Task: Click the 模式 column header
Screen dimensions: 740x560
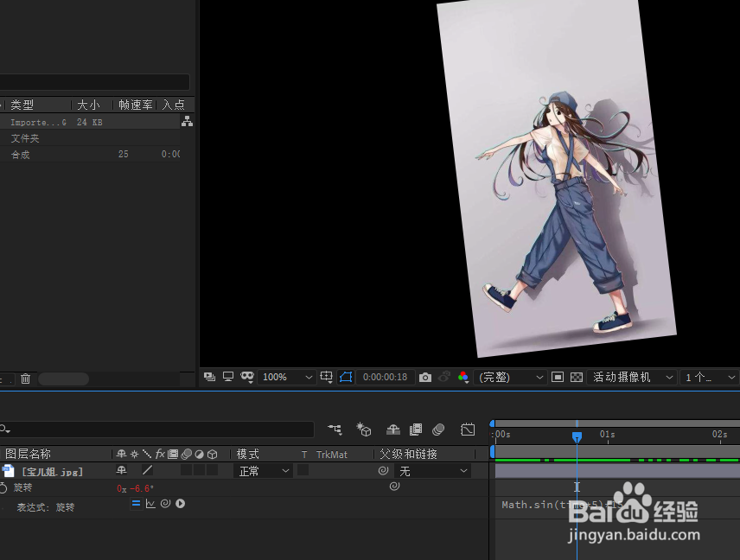Action: pyautogui.click(x=248, y=454)
